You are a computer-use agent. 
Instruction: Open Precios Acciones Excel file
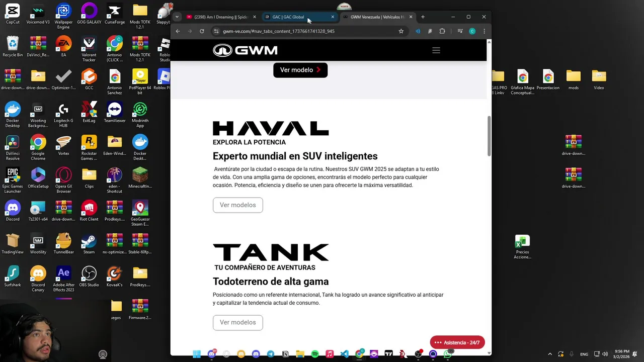(x=522, y=246)
